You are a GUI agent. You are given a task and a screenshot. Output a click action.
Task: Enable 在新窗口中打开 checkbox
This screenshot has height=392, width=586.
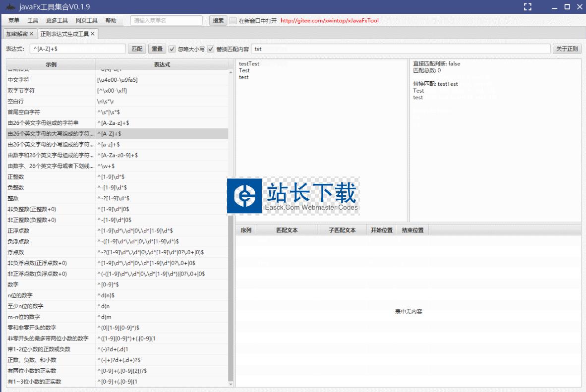234,21
